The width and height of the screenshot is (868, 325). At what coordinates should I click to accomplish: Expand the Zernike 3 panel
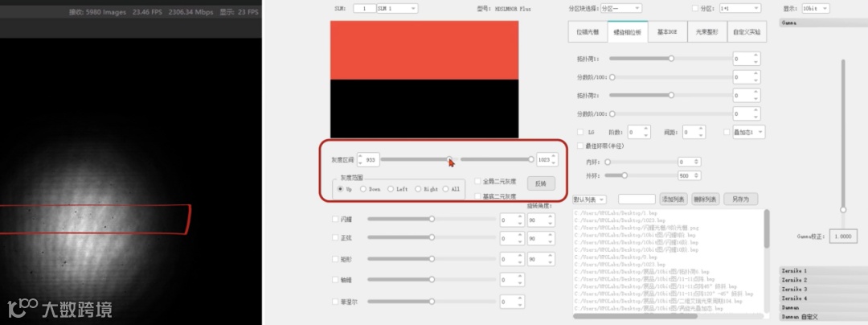(824, 289)
